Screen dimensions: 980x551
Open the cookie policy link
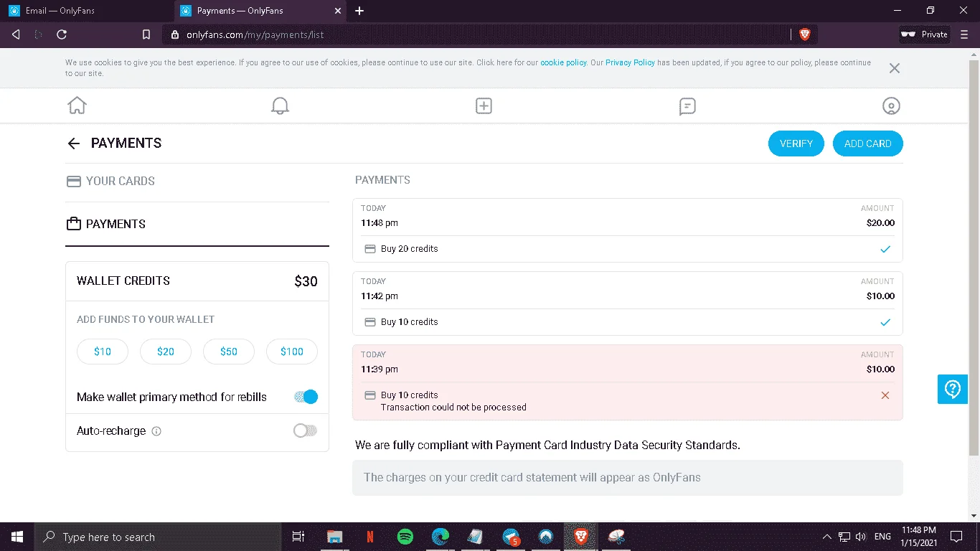pos(563,62)
